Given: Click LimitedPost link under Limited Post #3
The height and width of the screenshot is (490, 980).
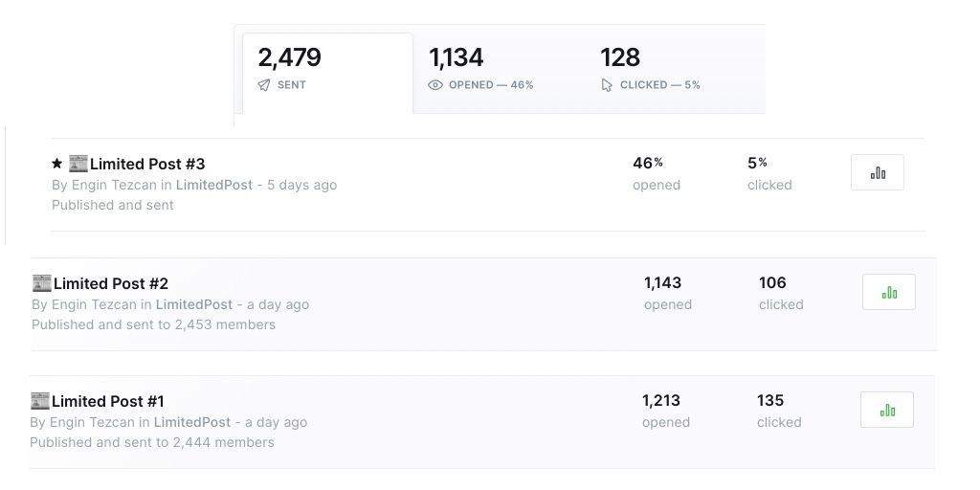Looking at the screenshot, I should point(214,185).
